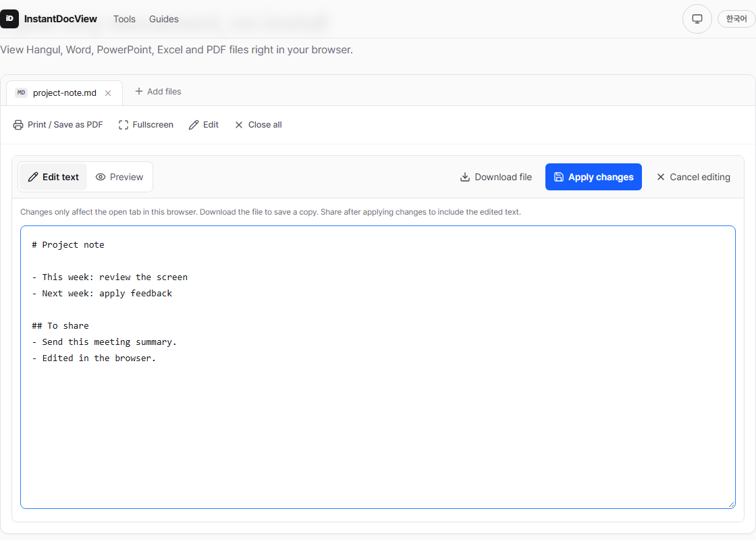Click Close all
Image resolution: width=756 pixels, height=540 pixels.
258,125
